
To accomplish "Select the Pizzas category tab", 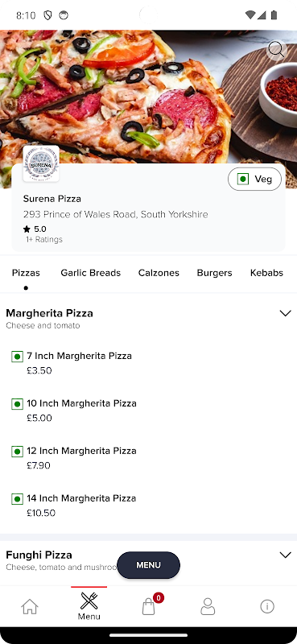I will click(x=26, y=273).
